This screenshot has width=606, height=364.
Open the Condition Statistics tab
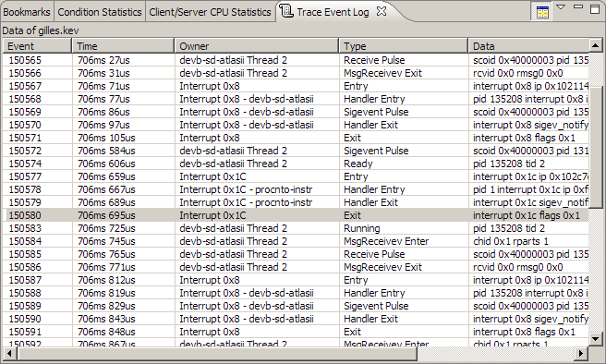tap(100, 12)
